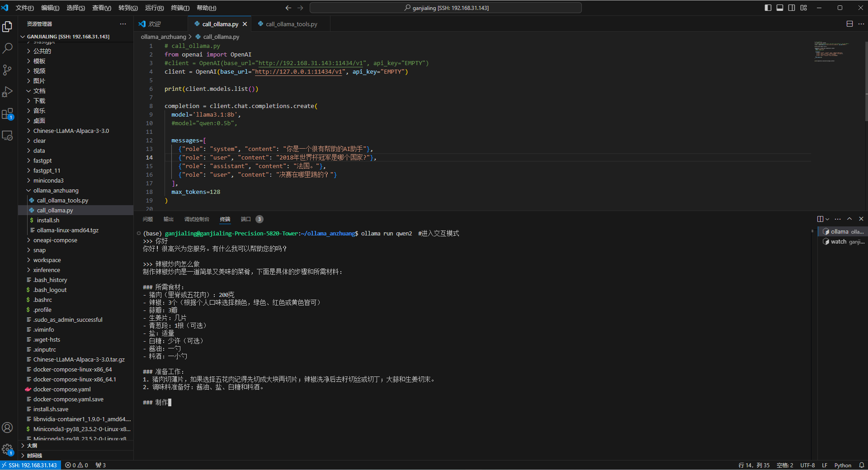Screen dimensions: 868x470
Task: Open the Extensions view
Action: pyautogui.click(x=7, y=114)
